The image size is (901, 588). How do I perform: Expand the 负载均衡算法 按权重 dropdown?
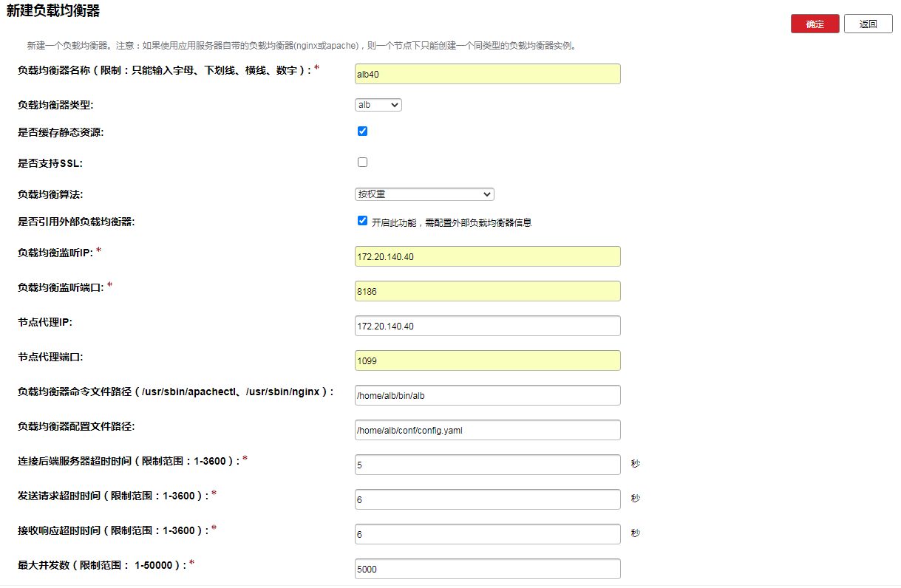pos(424,194)
